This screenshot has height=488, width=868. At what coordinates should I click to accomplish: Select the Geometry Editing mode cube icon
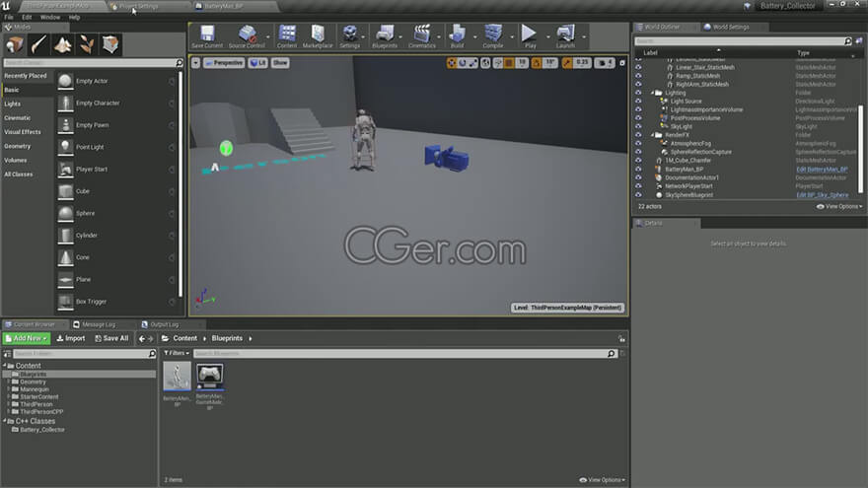point(110,44)
